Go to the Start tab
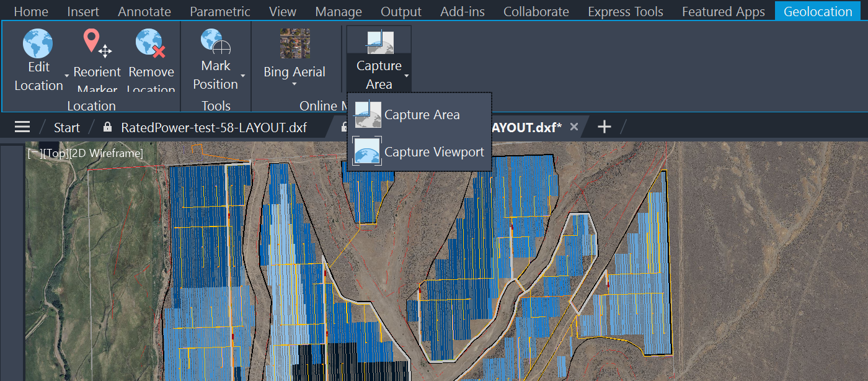This screenshot has height=381, width=868. coord(66,127)
